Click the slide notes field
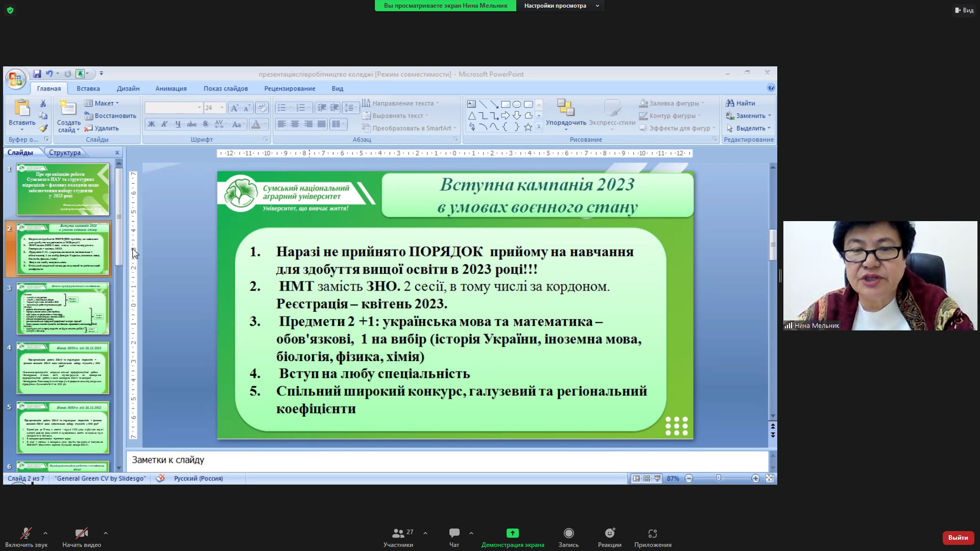Image resolution: width=980 pixels, height=551 pixels. 447,461
